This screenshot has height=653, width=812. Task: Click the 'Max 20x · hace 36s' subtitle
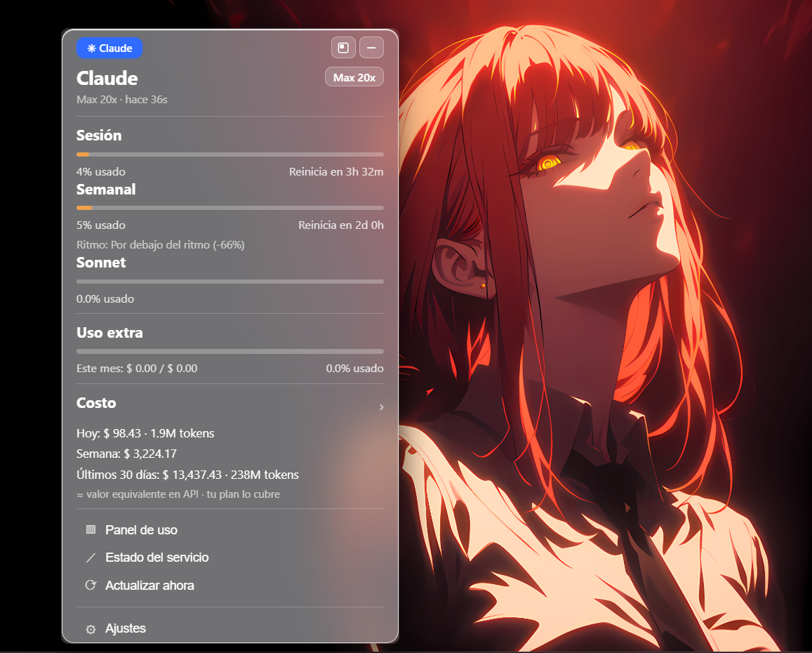122,100
